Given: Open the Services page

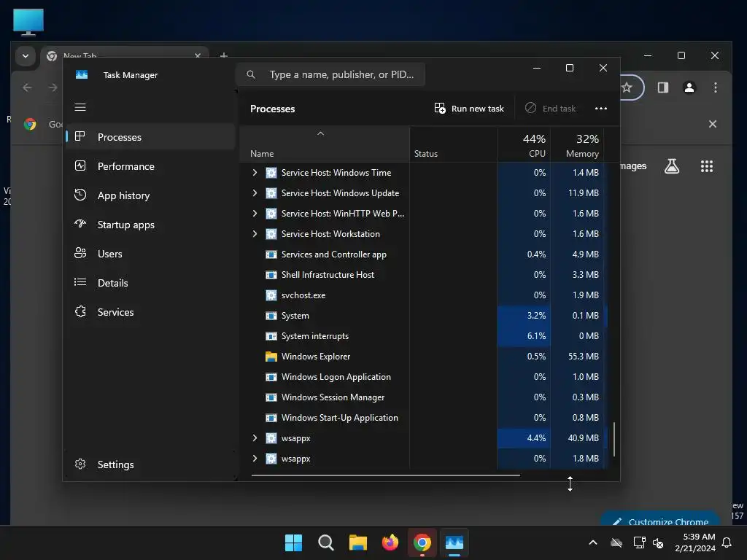Looking at the screenshot, I should 150,312.
